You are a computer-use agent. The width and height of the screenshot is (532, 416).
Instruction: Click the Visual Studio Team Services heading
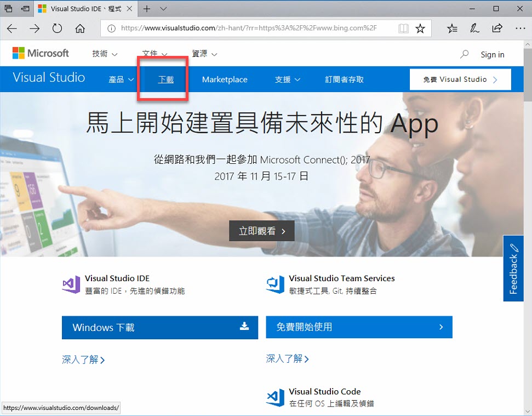(x=342, y=278)
